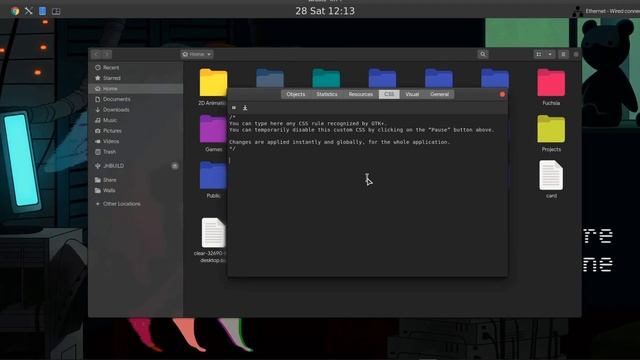Select the pink Fuchsia folder

pos(551,83)
